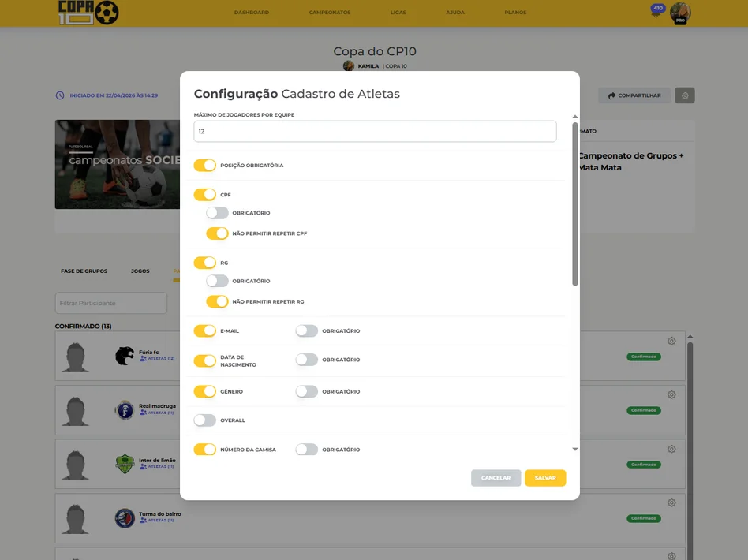Image resolution: width=748 pixels, height=560 pixels.
Task: Click the Fúria fc team crest
Action: [x=125, y=356]
